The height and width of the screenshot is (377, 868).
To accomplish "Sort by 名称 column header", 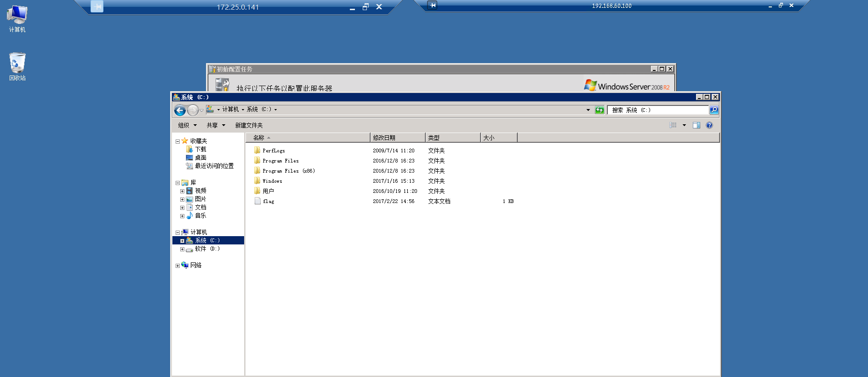I will 308,138.
